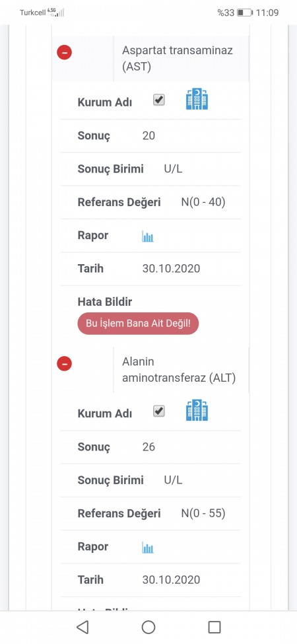Collapse the Aspartat transaminaz (AST) row
Viewport: 297px width, 644px height.
pos(65,53)
